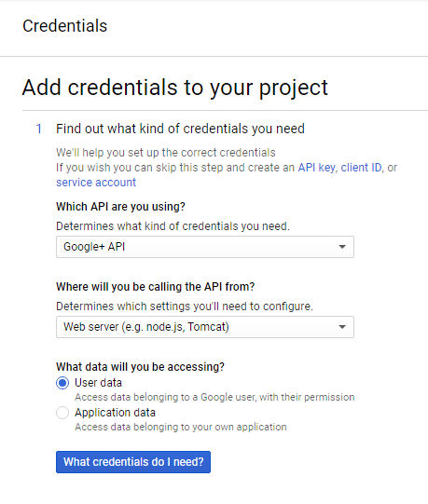The width and height of the screenshot is (428, 504).
Task: Click Access data belonging to Google user description
Action: click(214, 397)
